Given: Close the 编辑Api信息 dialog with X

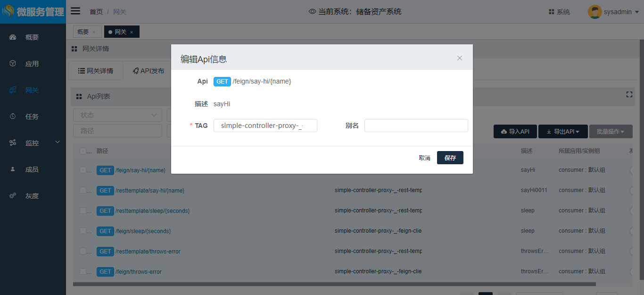Looking at the screenshot, I should (460, 58).
